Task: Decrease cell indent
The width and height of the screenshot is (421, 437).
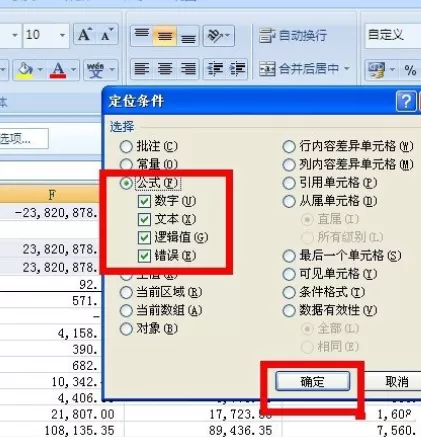Action: coord(214,69)
